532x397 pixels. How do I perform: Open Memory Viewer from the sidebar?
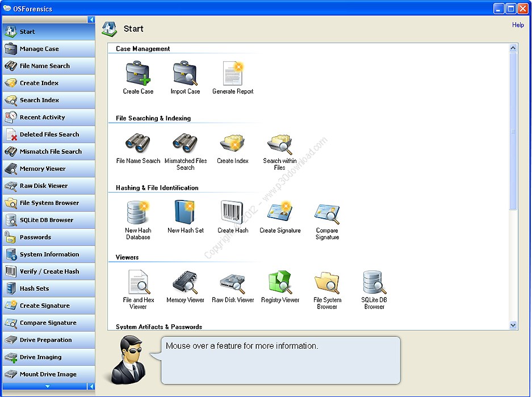(x=49, y=169)
